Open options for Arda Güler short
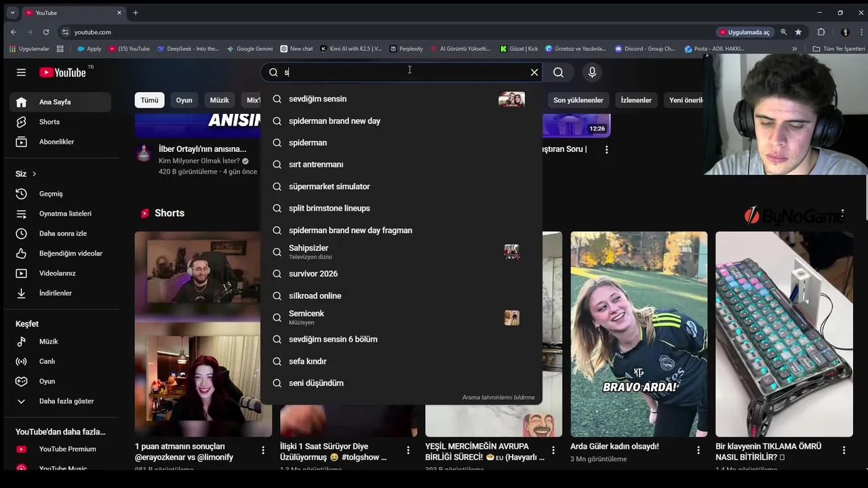The height and width of the screenshot is (488, 868). coord(698,450)
